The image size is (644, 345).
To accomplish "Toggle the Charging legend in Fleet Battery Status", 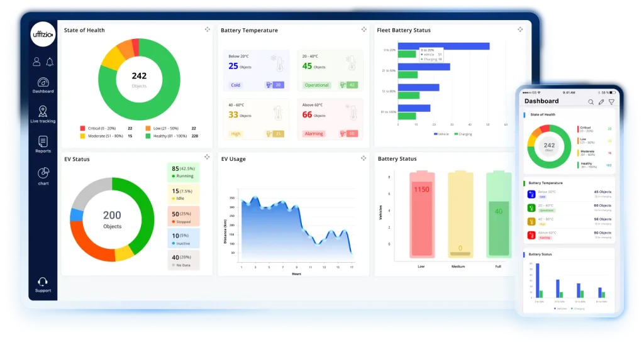I will point(464,134).
